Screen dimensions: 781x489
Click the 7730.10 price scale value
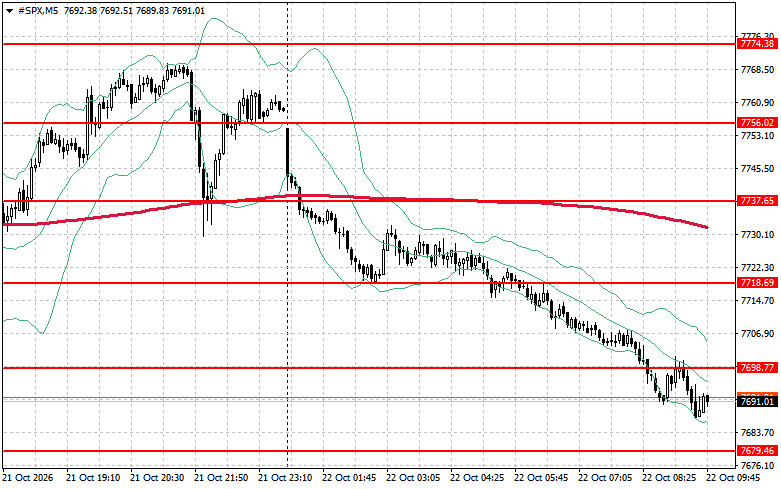click(758, 235)
